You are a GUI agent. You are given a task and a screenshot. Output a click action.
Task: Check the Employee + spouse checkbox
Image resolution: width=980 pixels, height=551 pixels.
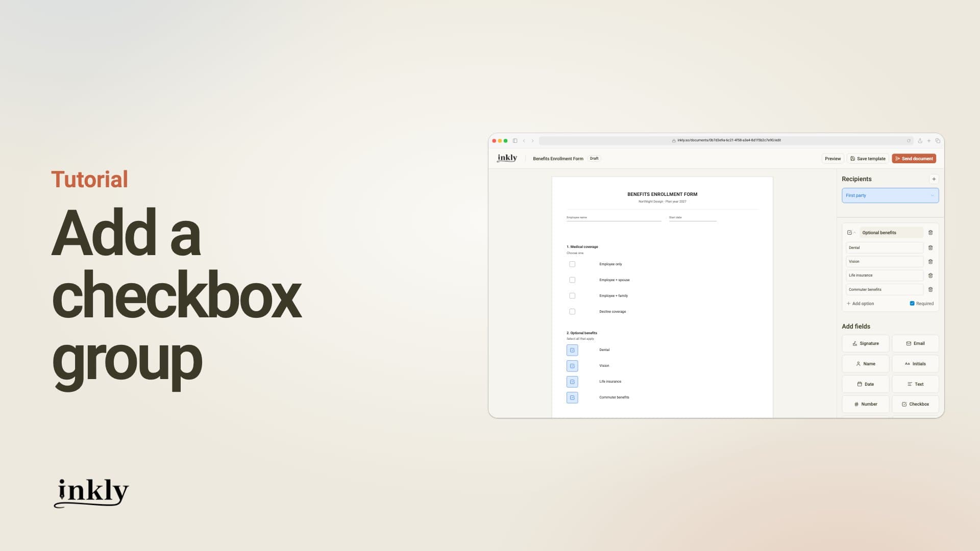(572, 280)
